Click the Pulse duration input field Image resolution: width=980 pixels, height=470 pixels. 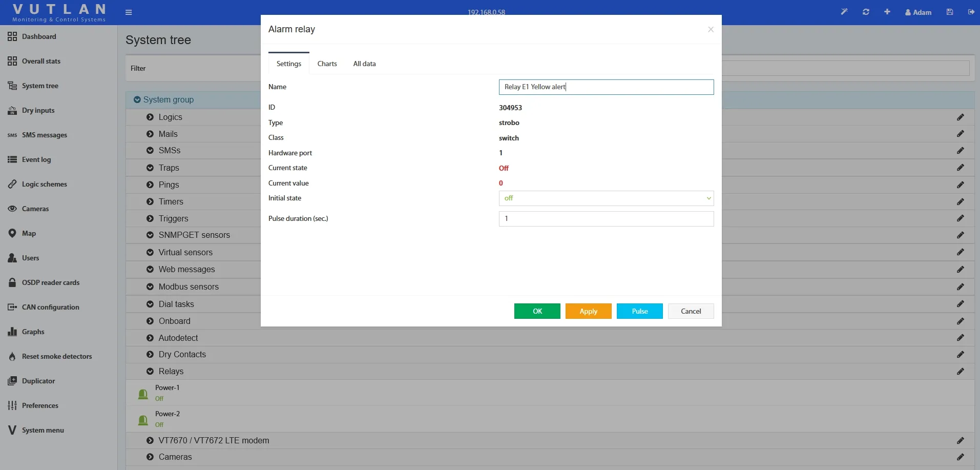tap(606, 219)
